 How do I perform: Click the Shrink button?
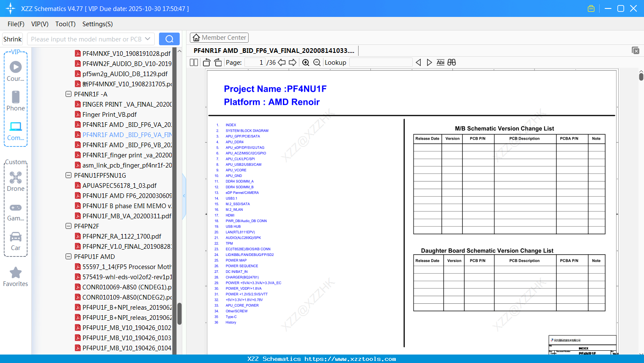13,39
